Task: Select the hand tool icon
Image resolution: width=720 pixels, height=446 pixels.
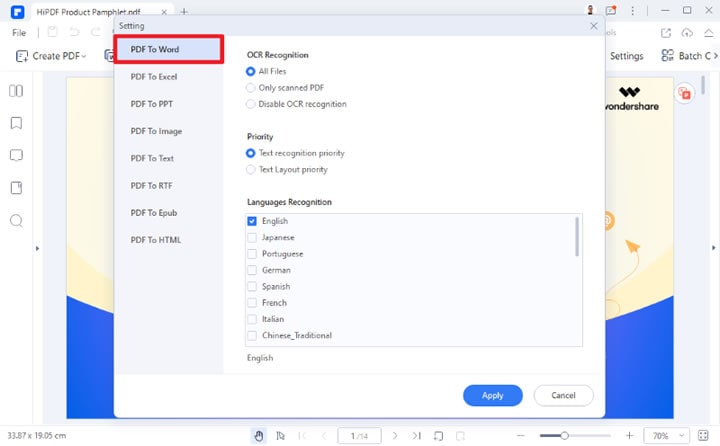Action: (x=259, y=436)
